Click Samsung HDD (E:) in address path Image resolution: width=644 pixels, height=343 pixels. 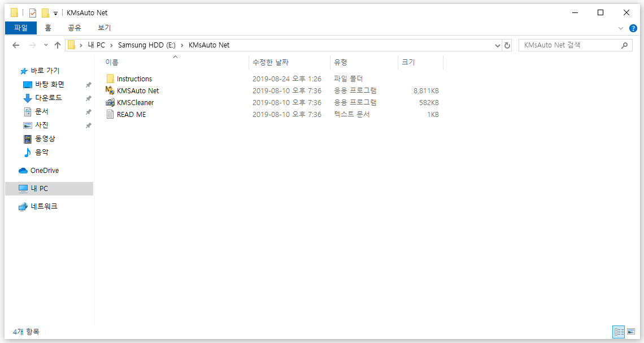tap(147, 45)
